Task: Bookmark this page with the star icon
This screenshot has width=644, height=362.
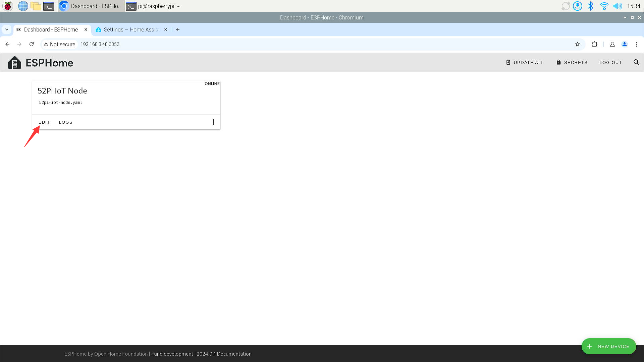Action: (578, 44)
